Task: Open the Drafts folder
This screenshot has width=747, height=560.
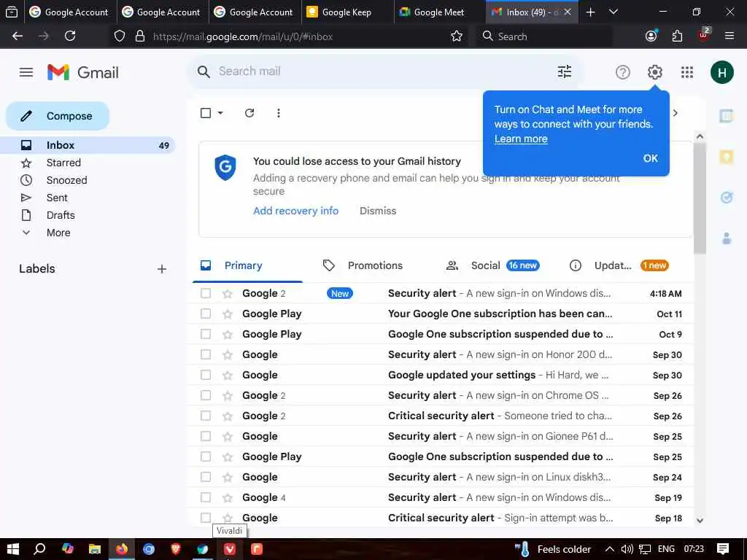Action: [x=61, y=215]
